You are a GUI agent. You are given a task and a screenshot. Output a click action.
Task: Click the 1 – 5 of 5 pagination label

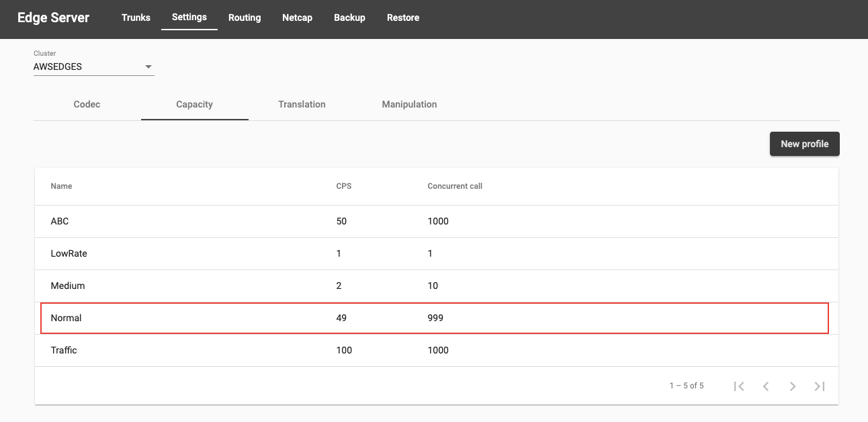687,386
